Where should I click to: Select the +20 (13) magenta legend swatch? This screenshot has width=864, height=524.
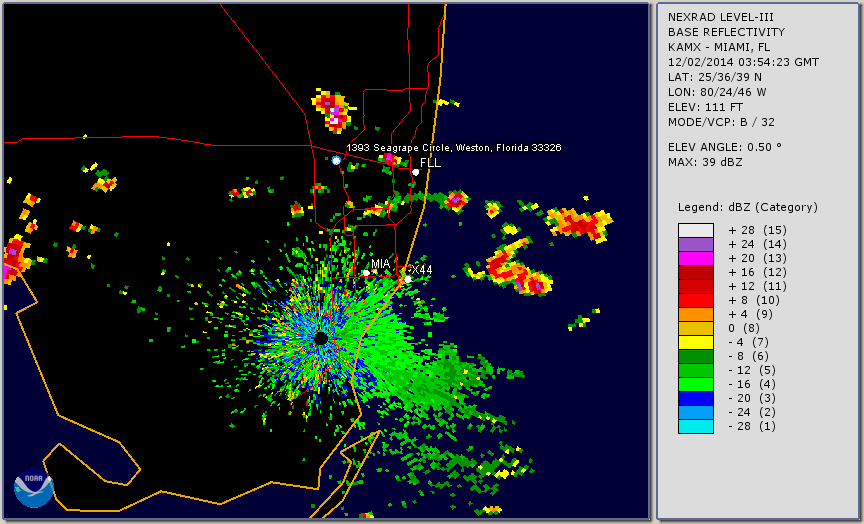(x=696, y=258)
